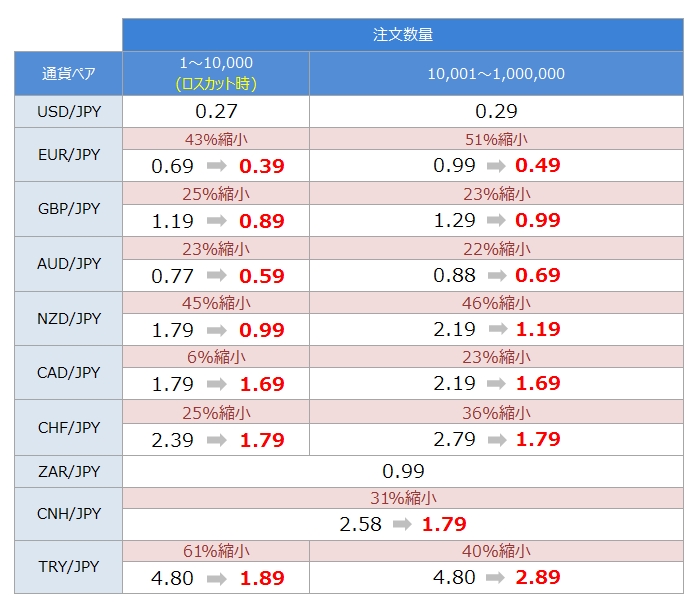The width and height of the screenshot is (700, 608).
Task: Select the 通貨ペア column header
Action: (x=68, y=74)
